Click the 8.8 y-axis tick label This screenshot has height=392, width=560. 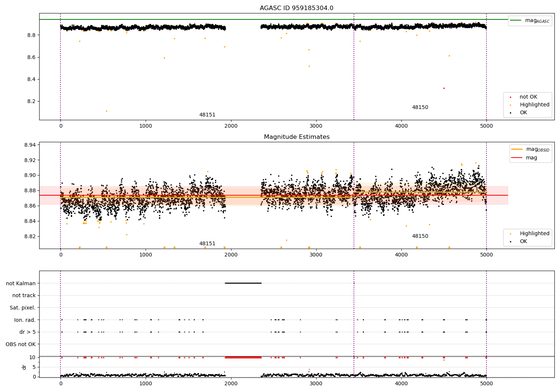pos(31,35)
